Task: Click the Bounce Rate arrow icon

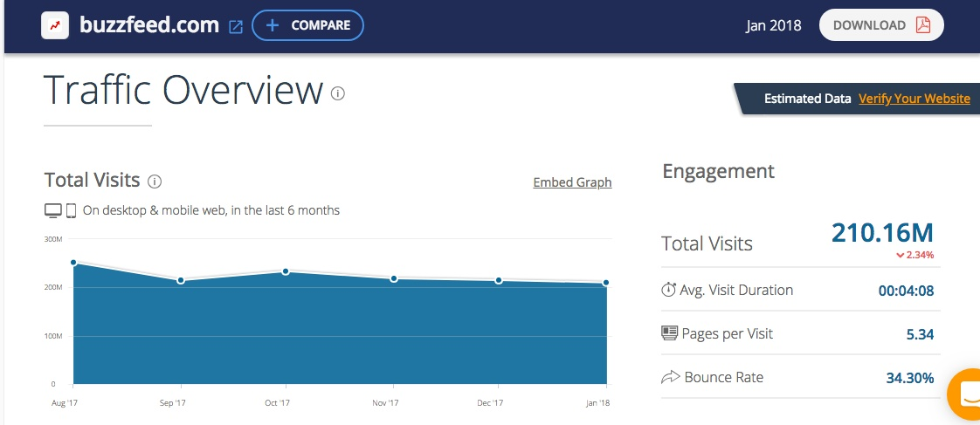Action: point(670,378)
